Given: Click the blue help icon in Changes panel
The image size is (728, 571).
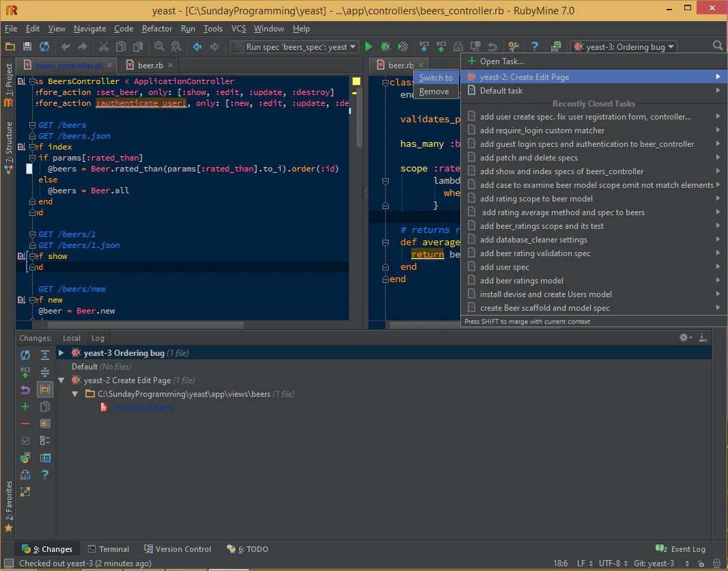Looking at the screenshot, I should pyautogui.click(x=45, y=475).
